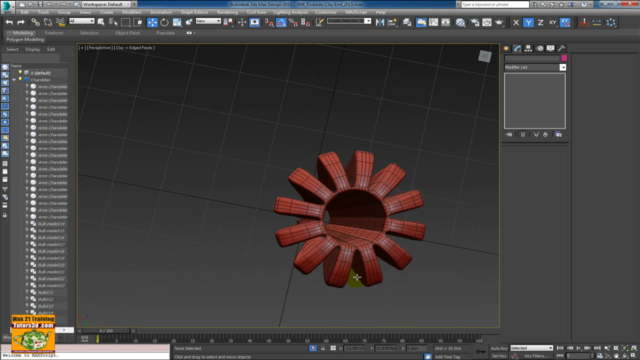The width and height of the screenshot is (640, 360).
Task: Restrict to X axis constraint
Action: point(516,22)
